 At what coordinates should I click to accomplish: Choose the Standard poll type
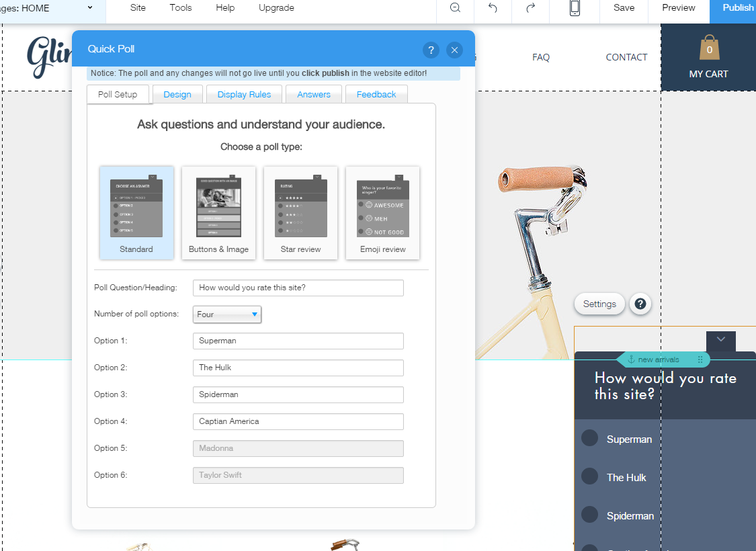[136, 213]
